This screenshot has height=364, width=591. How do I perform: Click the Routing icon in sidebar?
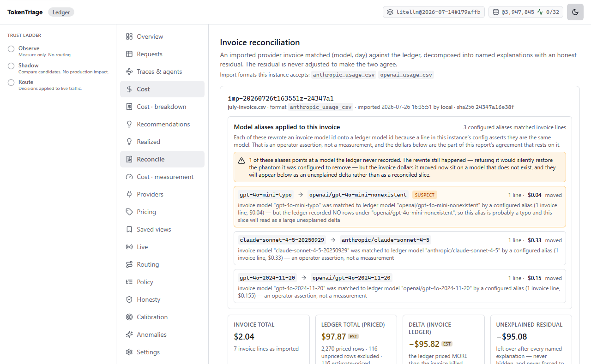(129, 264)
